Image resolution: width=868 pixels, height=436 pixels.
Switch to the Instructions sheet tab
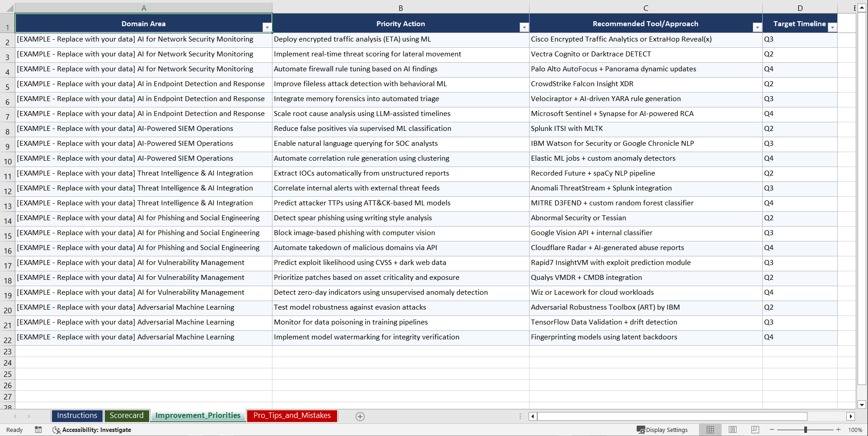point(77,415)
